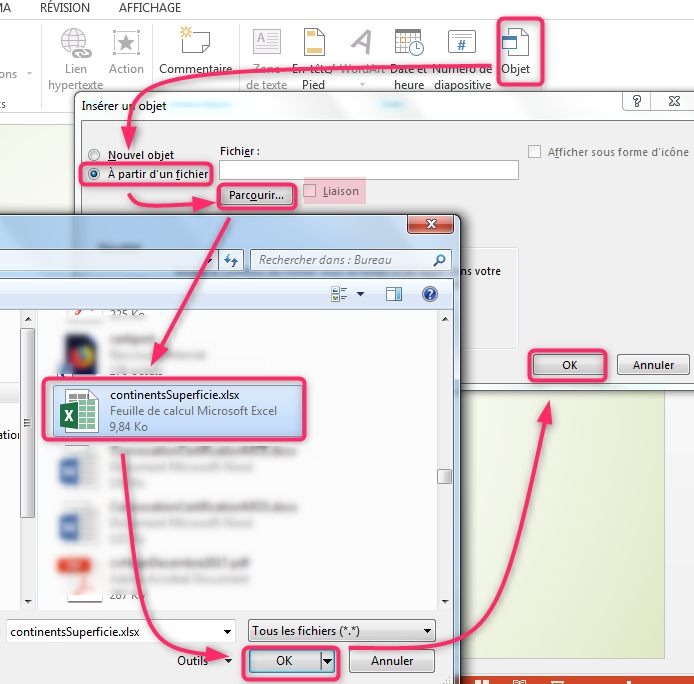Click the Parcourir... button
Screen dimensions: 694x684
click(256, 196)
